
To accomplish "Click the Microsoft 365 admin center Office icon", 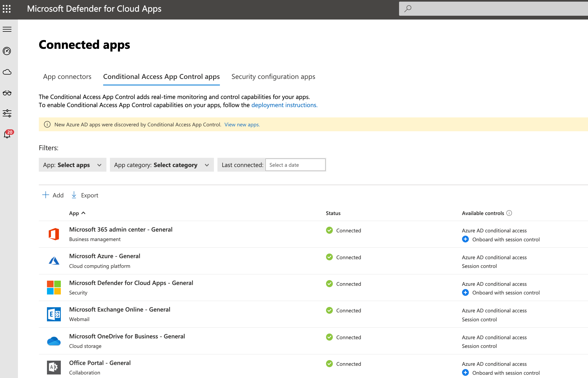I will 54,234.
